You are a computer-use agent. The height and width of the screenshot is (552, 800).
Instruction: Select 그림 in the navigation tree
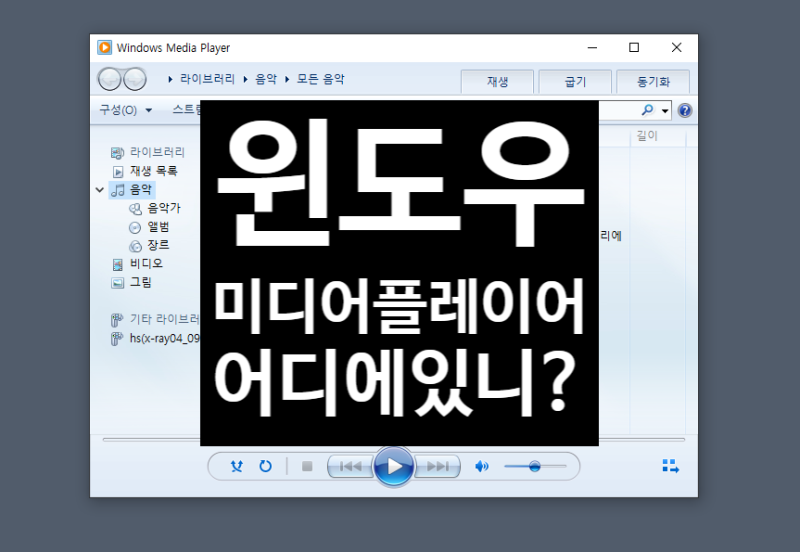pos(132,282)
